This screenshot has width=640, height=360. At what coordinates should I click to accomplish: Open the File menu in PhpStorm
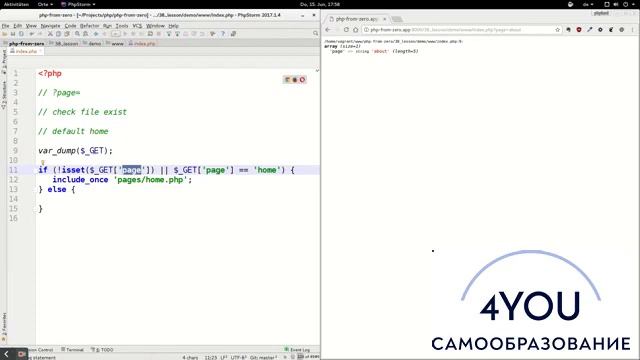tap(5, 26)
